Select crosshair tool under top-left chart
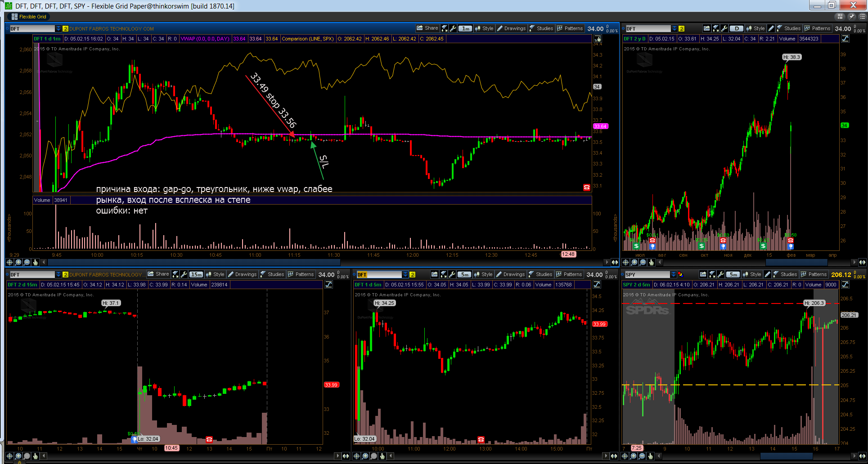868x464 pixels. click(x=9, y=262)
